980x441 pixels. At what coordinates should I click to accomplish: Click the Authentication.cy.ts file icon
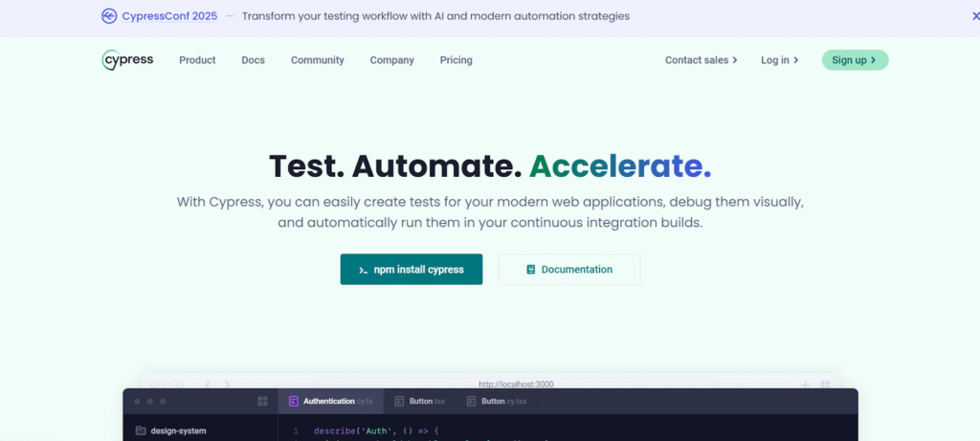[x=294, y=402]
